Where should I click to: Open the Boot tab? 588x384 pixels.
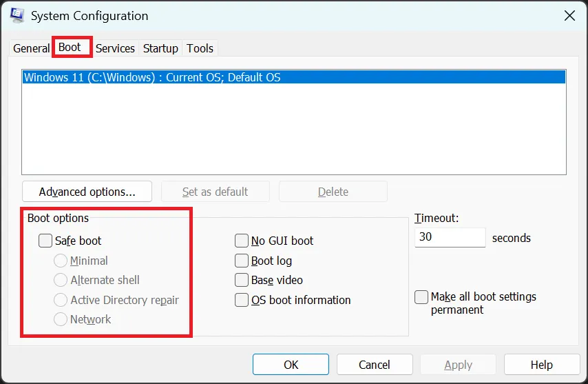[70, 48]
